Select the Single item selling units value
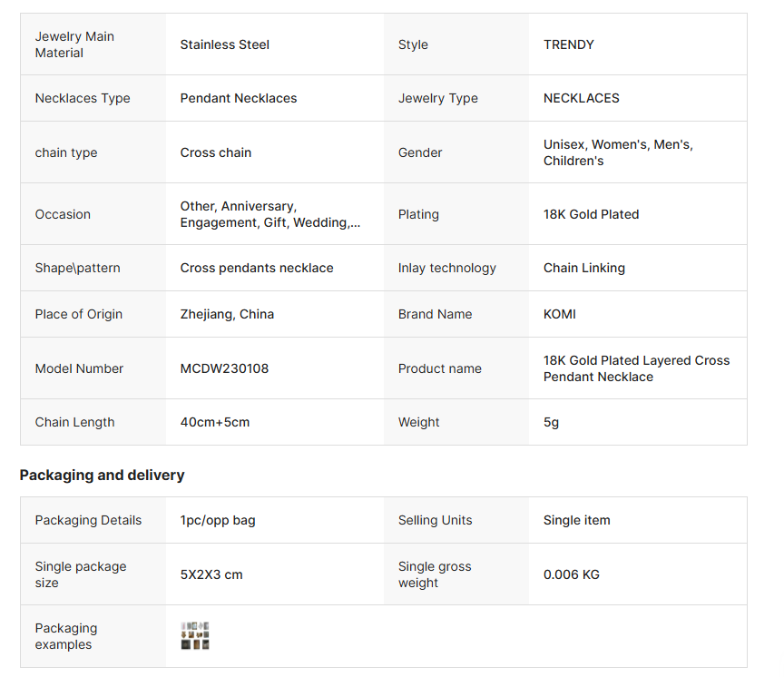Image resolution: width=784 pixels, height=677 pixels. [x=576, y=520]
